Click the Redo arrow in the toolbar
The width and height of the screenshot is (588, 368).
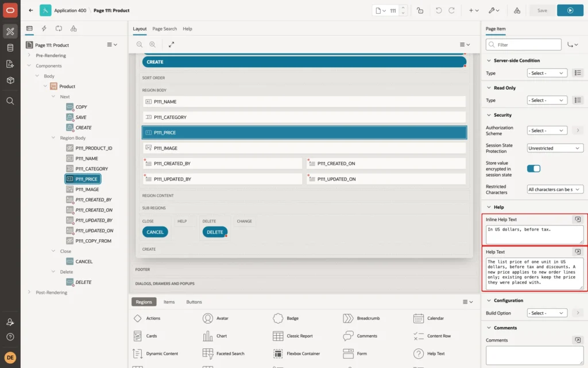(x=451, y=10)
